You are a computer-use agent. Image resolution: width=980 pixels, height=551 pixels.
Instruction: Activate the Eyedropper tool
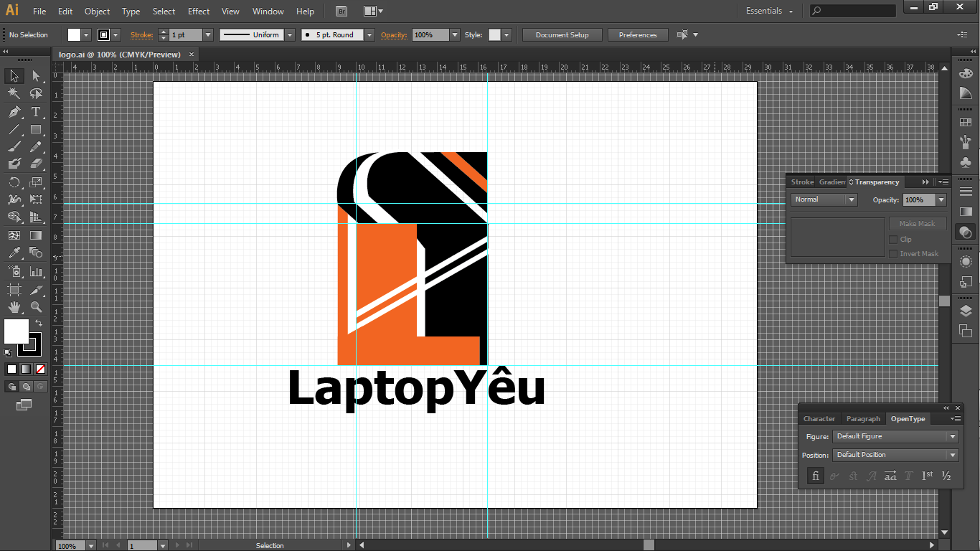tap(14, 253)
